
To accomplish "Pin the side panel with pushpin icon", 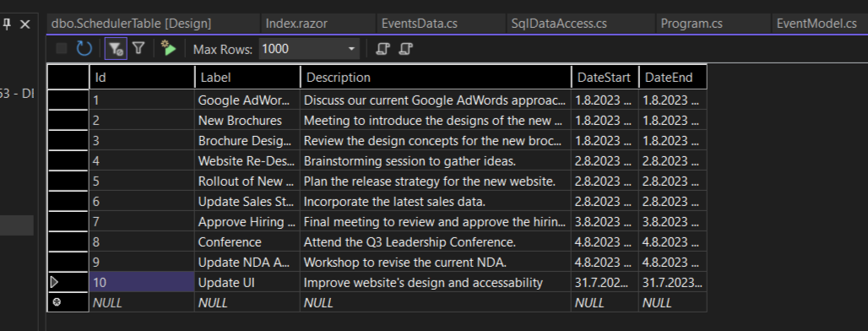I will tap(8, 24).
